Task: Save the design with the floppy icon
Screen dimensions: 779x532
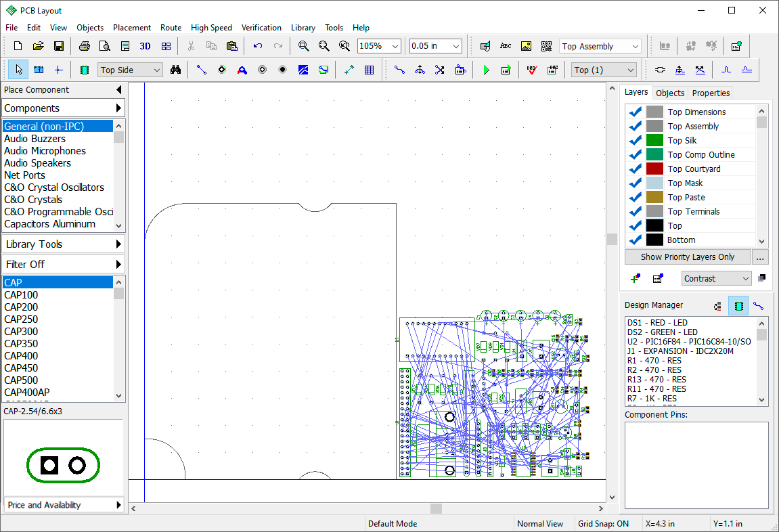Action: (59, 46)
